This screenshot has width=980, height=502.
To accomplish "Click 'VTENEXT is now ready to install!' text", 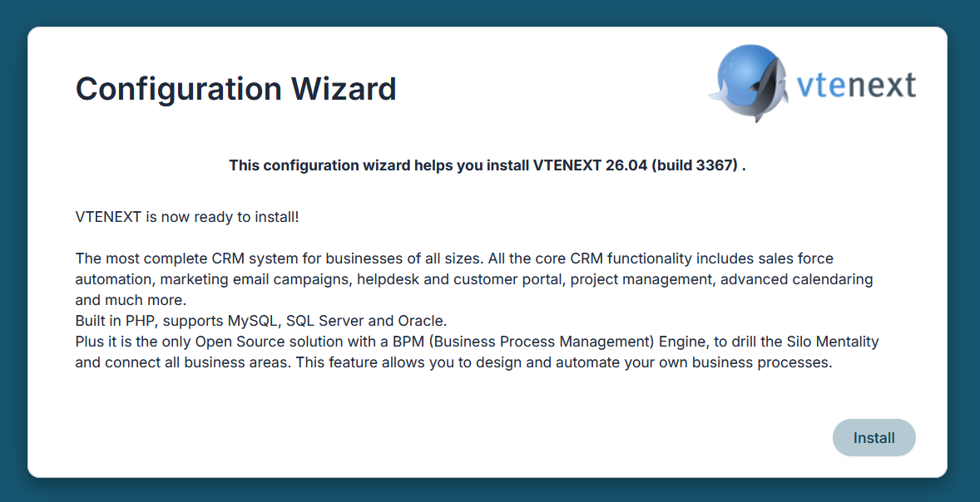I will [187, 217].
